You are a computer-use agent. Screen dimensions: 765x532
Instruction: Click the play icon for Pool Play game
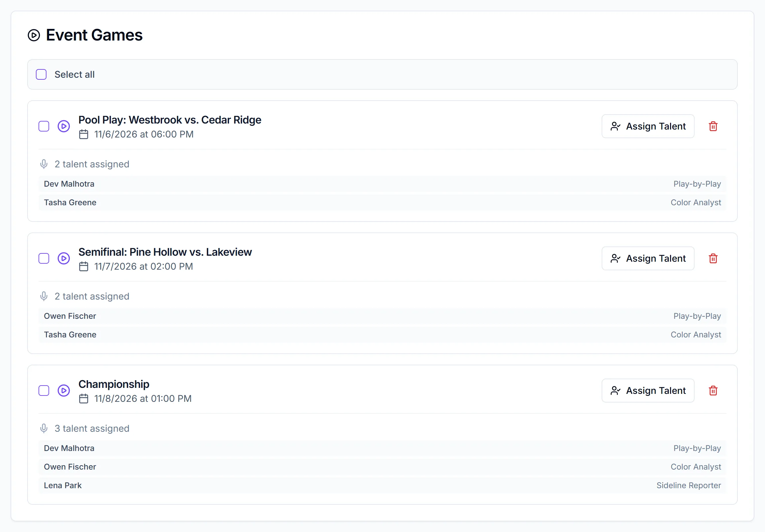(64, 126)
